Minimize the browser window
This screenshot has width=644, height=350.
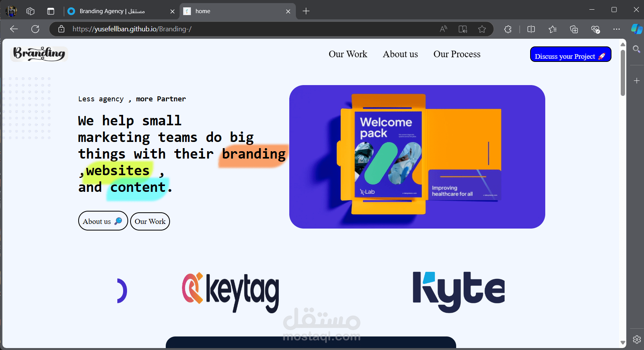point(592,10)
